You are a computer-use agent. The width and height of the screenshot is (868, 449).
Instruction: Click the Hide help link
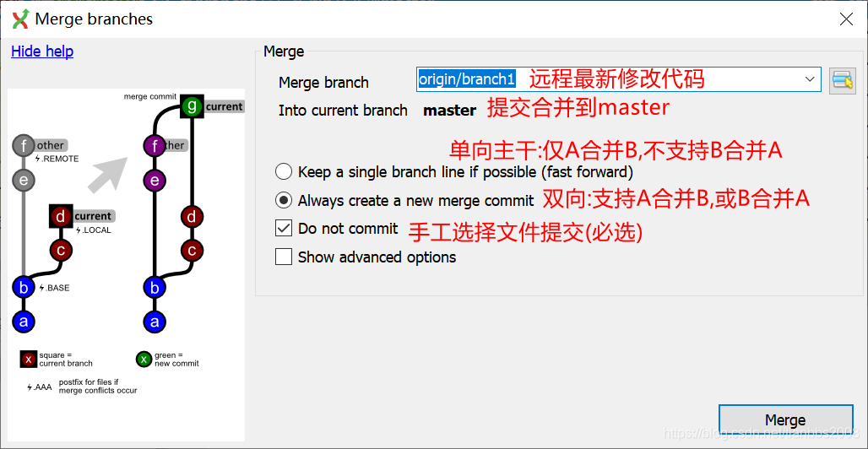42,51
